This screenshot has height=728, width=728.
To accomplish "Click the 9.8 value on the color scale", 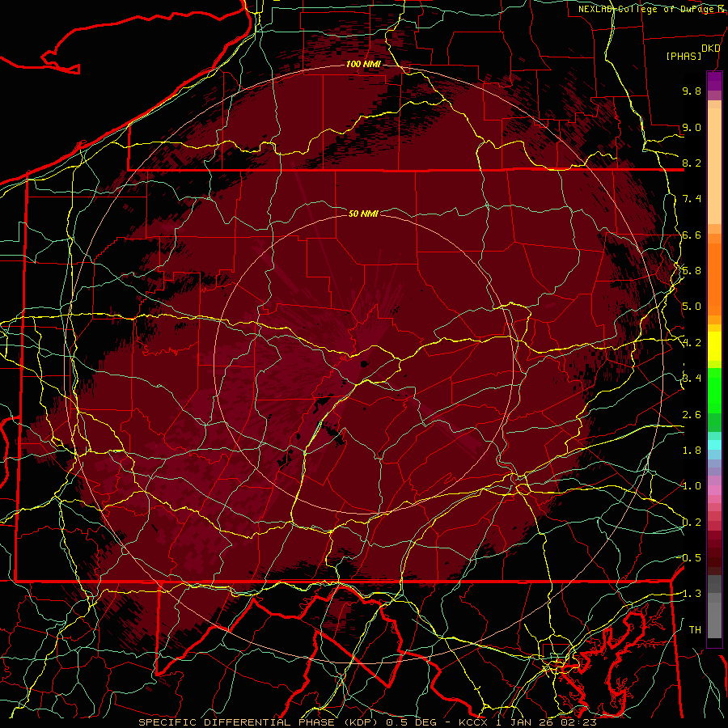I will click(x=692, y=91).
